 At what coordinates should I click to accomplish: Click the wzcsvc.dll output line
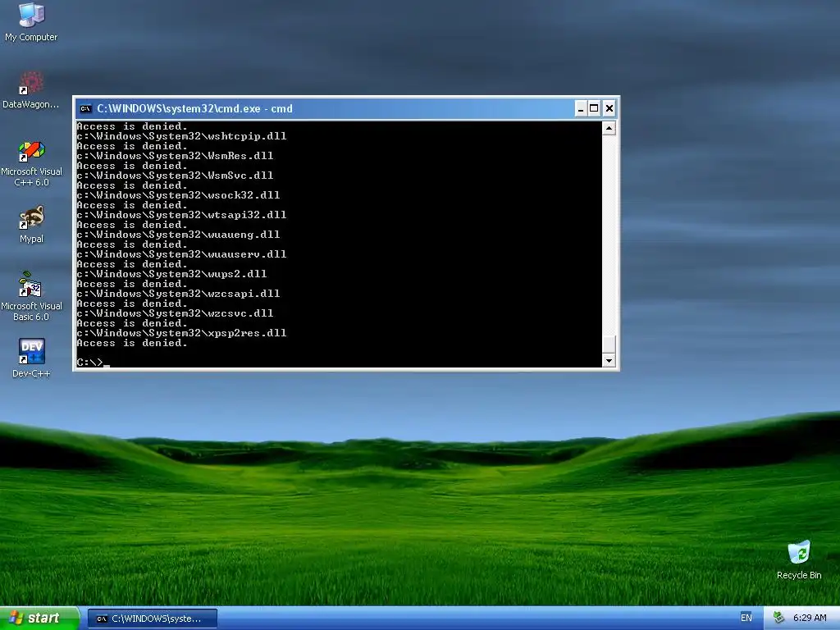pos(176,313)
